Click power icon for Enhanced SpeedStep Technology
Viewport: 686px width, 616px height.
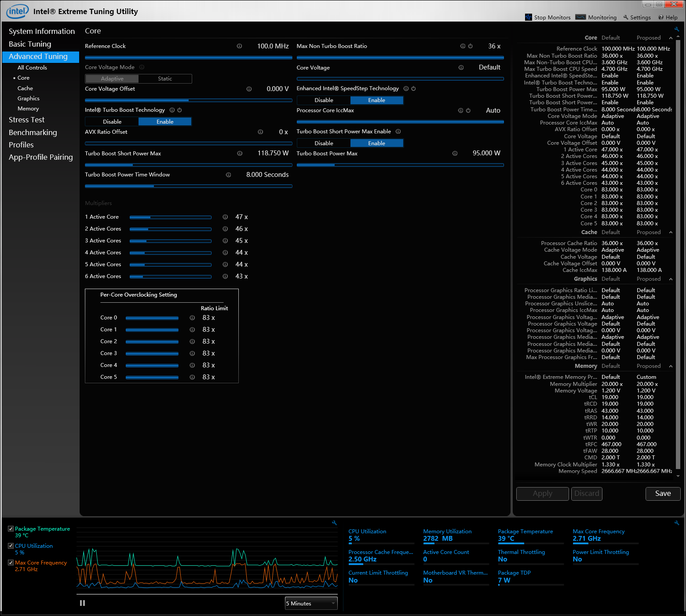click(414, 88)
